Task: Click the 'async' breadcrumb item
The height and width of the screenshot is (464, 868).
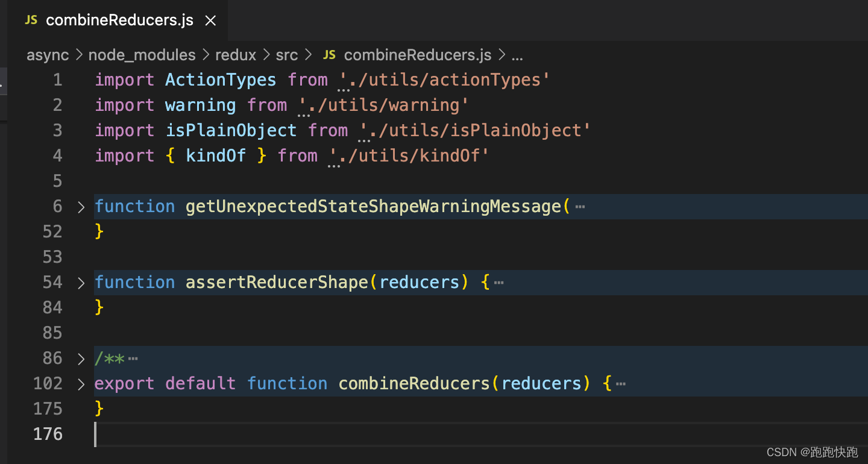Action: (48, 54)
